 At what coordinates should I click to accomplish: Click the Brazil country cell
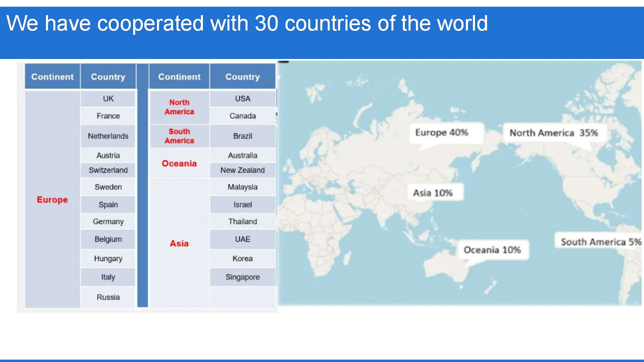[243, 136]
